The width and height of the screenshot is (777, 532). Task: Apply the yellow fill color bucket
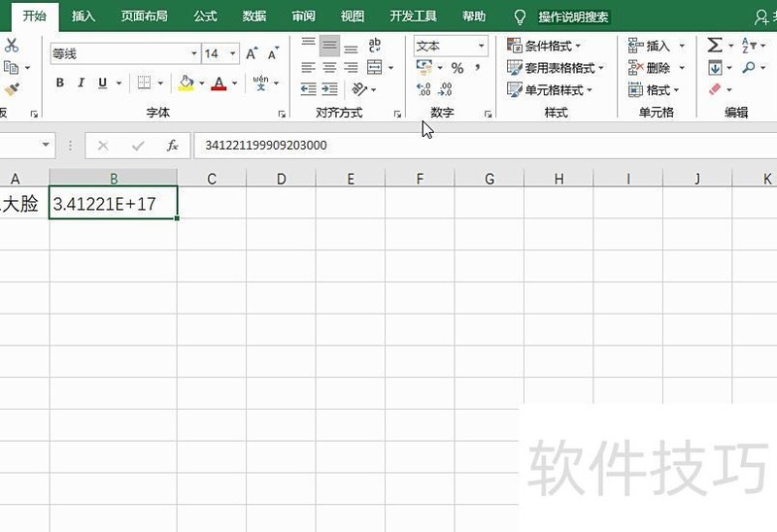pyautogui.click(x=186, y=83)
